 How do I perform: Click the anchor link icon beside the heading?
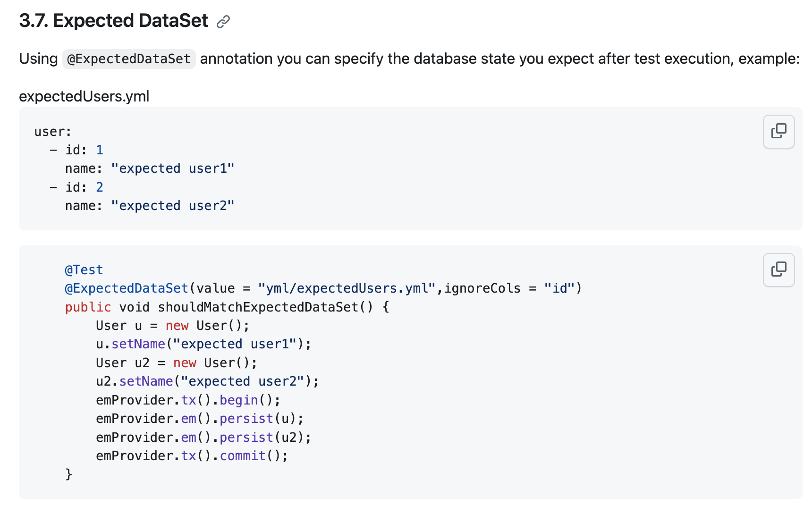pyautogui.click(x=223, y=22)
